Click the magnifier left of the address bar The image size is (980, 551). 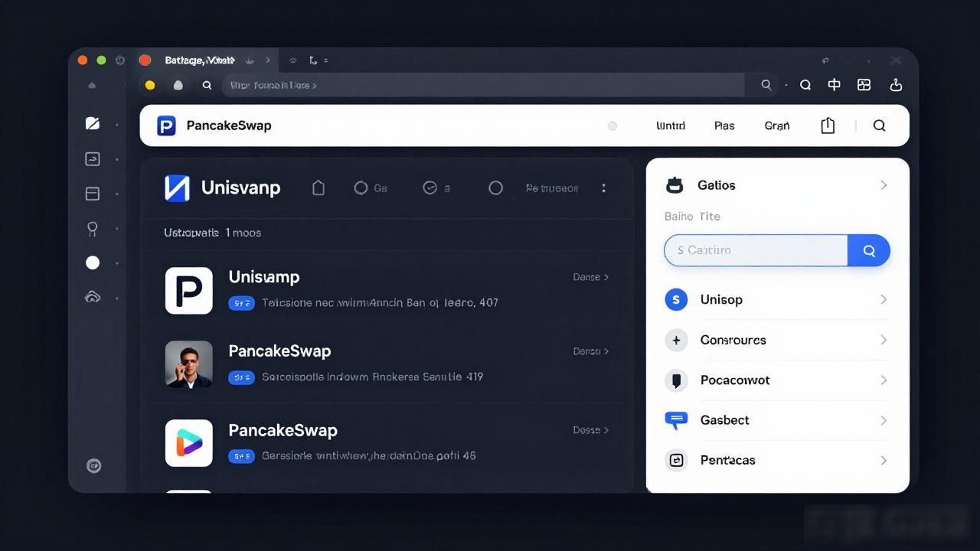coord(207,86)
